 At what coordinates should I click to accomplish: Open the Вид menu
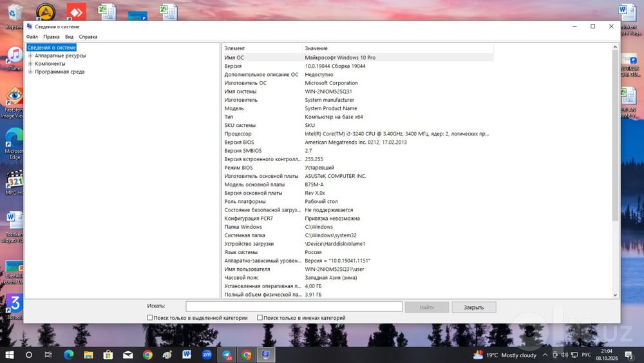(x=69, y=37)
